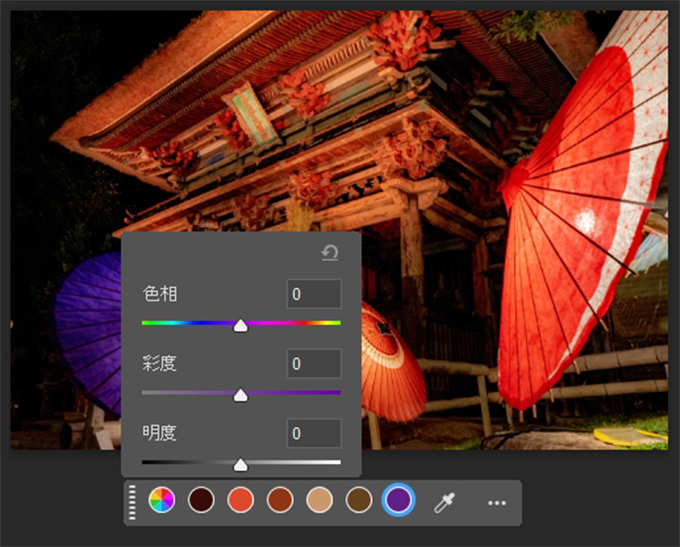This screenshot has height=547, width=680.
Task: Click the 明度 value input field
Action: (314, 433)
